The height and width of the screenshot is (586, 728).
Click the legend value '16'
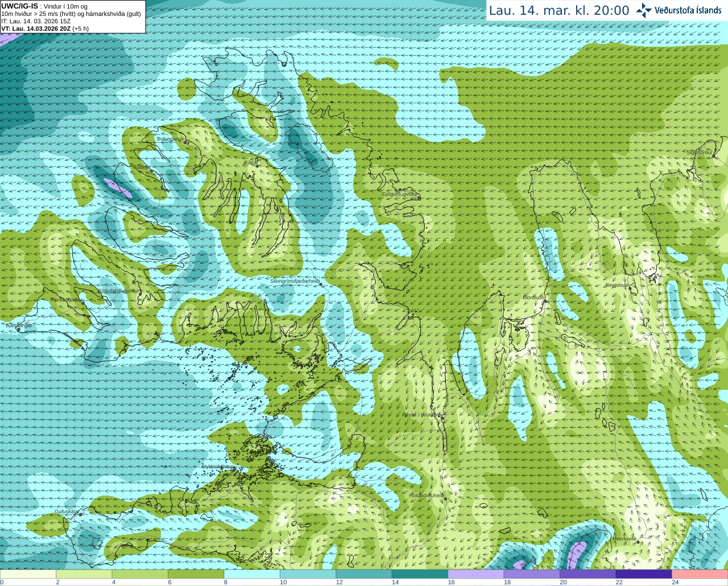[451, 582]
